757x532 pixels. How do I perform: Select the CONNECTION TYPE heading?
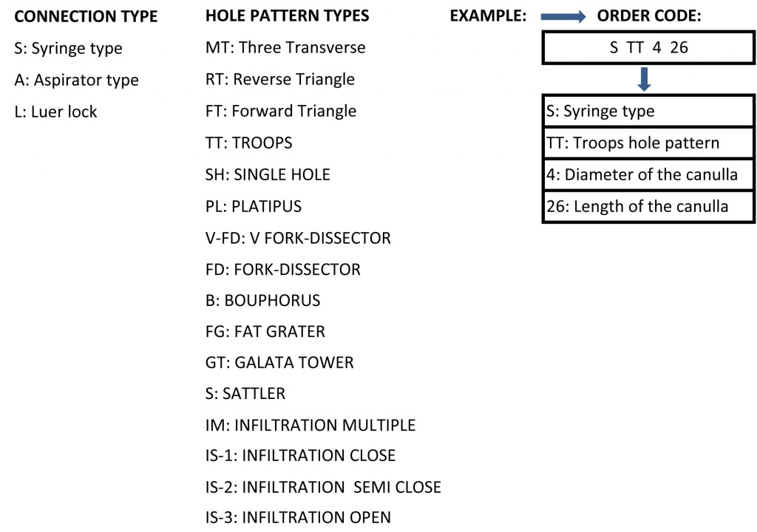86,16
